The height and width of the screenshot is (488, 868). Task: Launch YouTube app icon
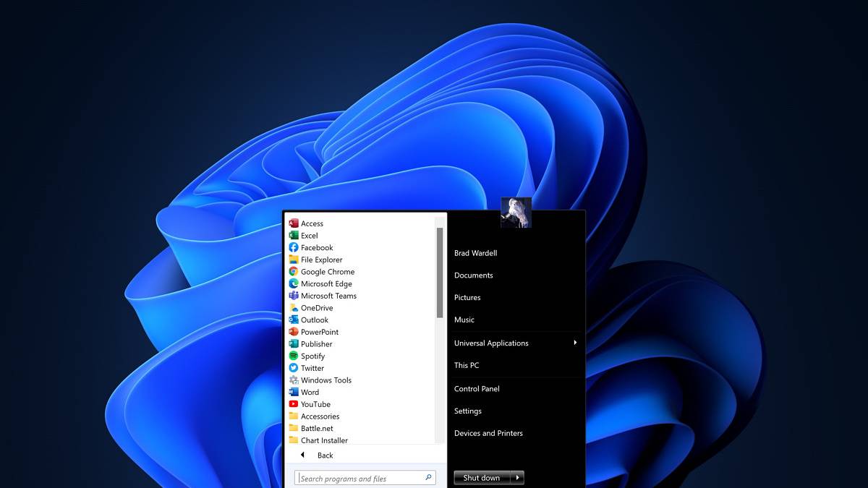(294, 404)
